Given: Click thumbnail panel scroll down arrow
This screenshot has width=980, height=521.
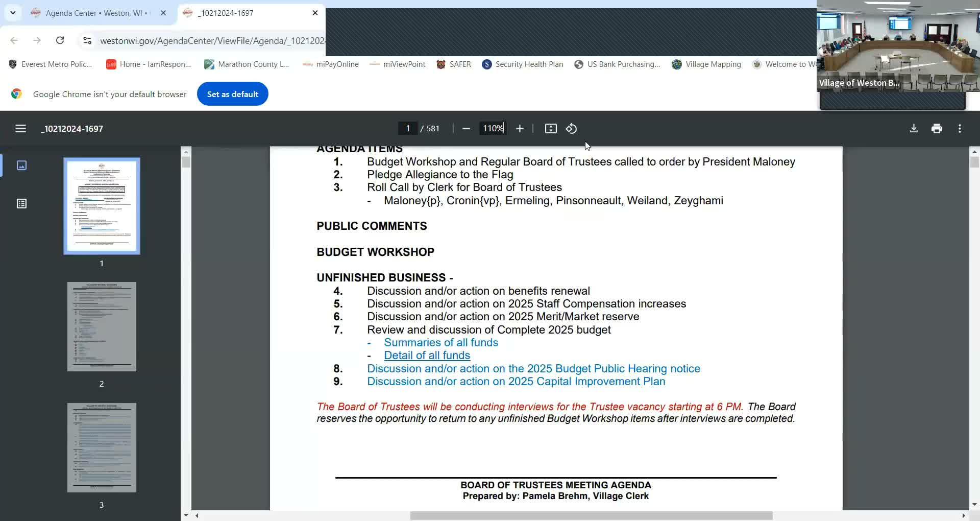Looking at the screenshot, I should (x=186, y=515).
